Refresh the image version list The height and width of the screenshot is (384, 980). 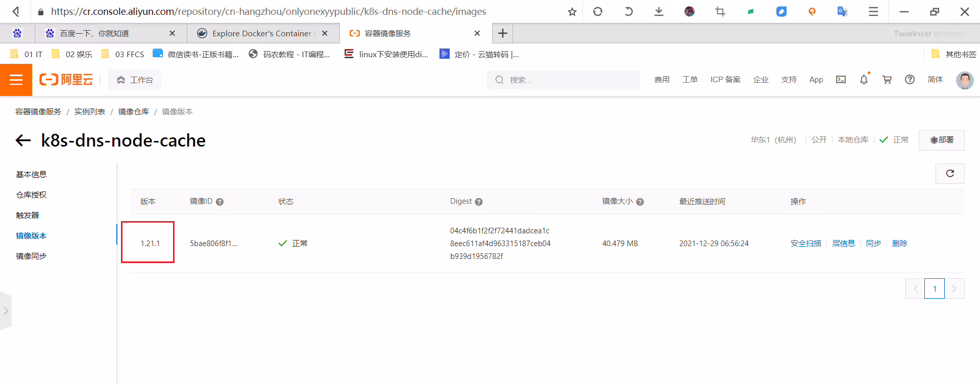pos(950,174)
